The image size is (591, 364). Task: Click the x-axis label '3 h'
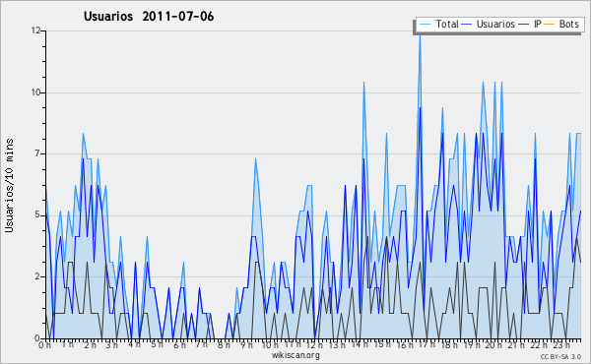tap(112, 344)
